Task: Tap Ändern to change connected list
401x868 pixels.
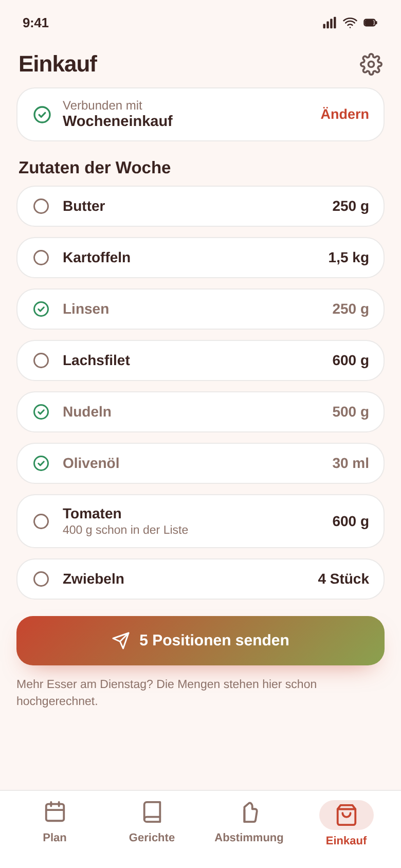Action: 345,114
